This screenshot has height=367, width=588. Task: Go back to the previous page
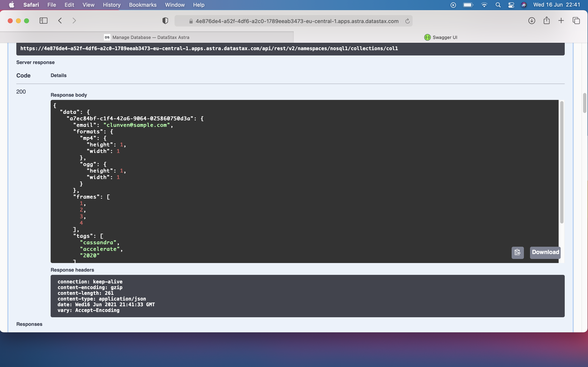[x=60, y=21]
